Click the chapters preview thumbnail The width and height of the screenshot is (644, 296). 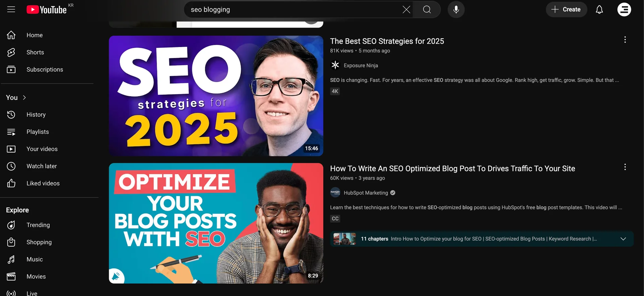[x=345, y=239]
